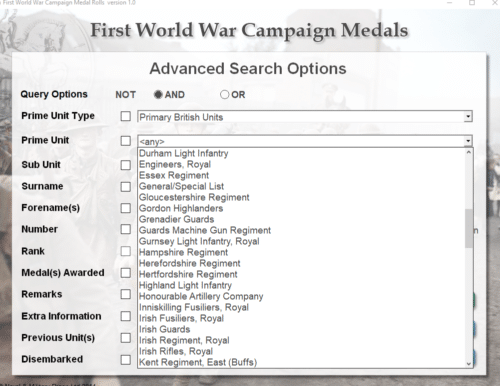Pick Kent Regiment, East (Buffs) entry
500x386 pixels.
[x=302, y=362]
